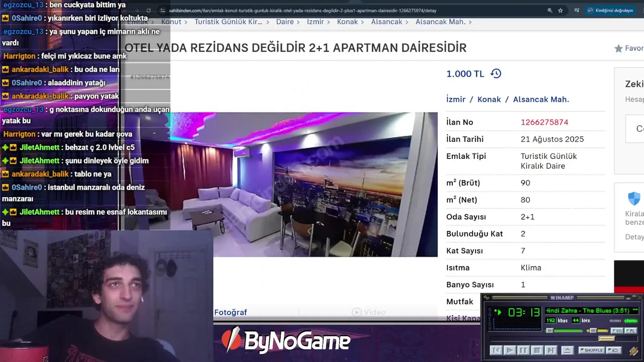
Task: Skip to next track in Winamp
Action: (551, 350)
